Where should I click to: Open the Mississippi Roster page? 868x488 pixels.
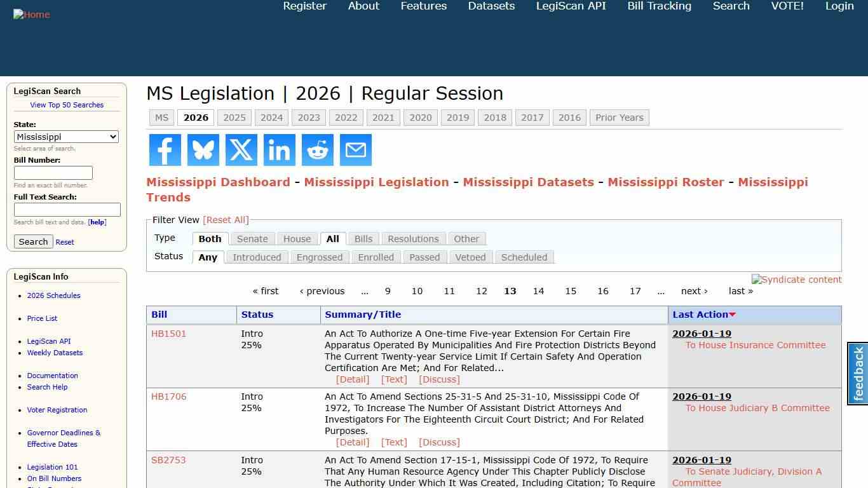pos(665,182)
